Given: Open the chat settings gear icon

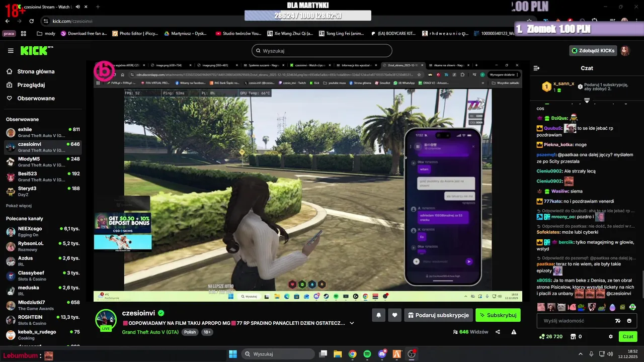Looking at the screenshot, I should tap(611, 336).
